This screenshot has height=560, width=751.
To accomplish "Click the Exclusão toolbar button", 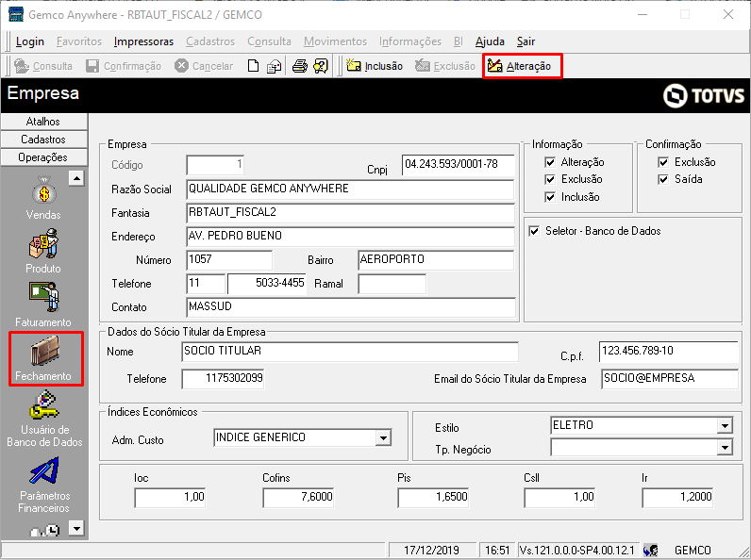I will click(x=445, y=66).
